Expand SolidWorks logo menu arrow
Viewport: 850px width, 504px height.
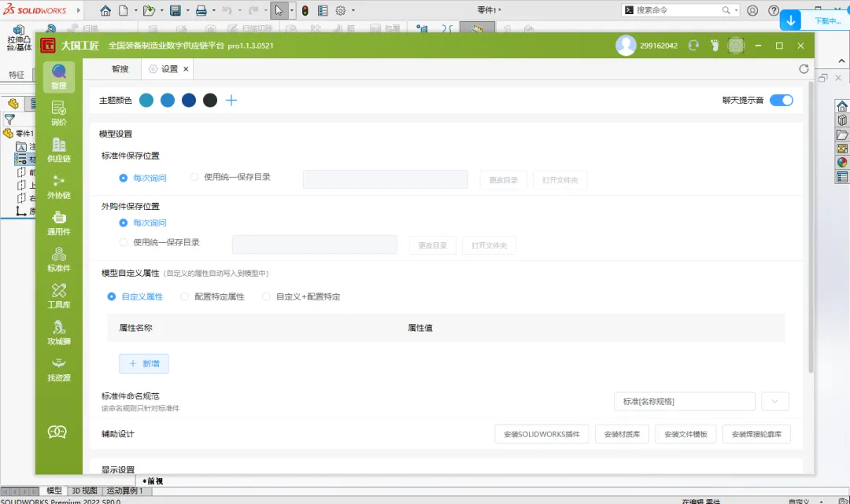(79, 10)
